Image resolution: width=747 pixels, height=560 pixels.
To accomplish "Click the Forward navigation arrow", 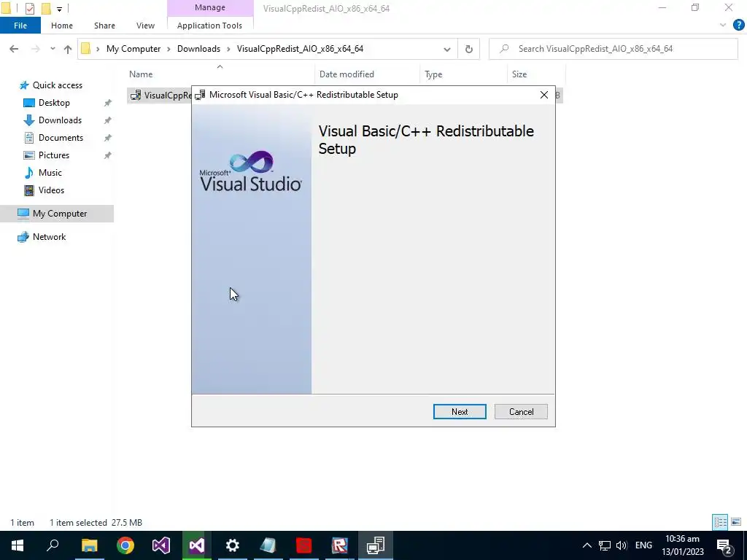I will point(35,49).
